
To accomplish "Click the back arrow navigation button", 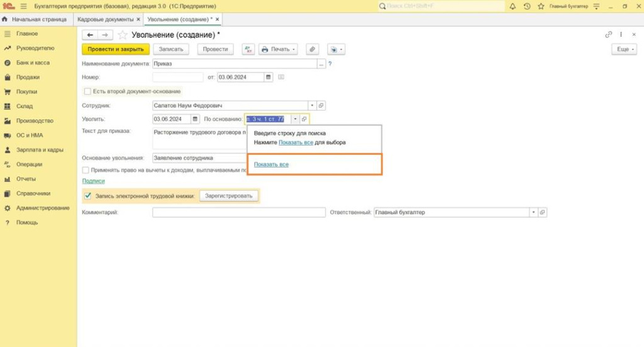I will point(91,35).
